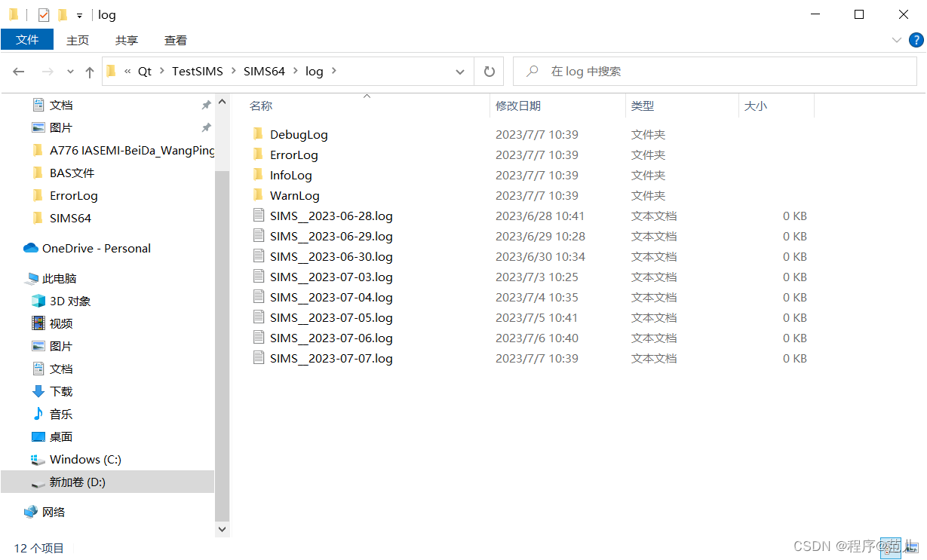Image resolution: width=927 pixels, height=560 pixels.
Task: Refresh the log folder contents
Action: coord(489,71)
